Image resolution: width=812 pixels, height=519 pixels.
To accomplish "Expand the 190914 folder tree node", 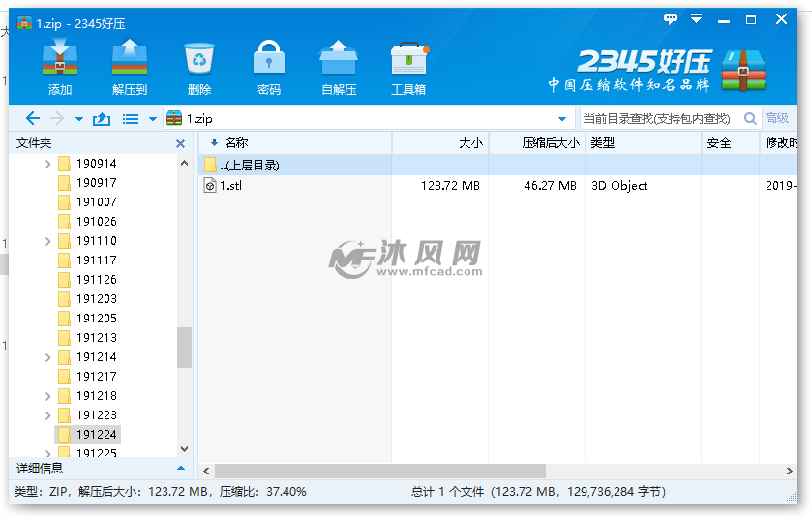I will tap(47, 164).
